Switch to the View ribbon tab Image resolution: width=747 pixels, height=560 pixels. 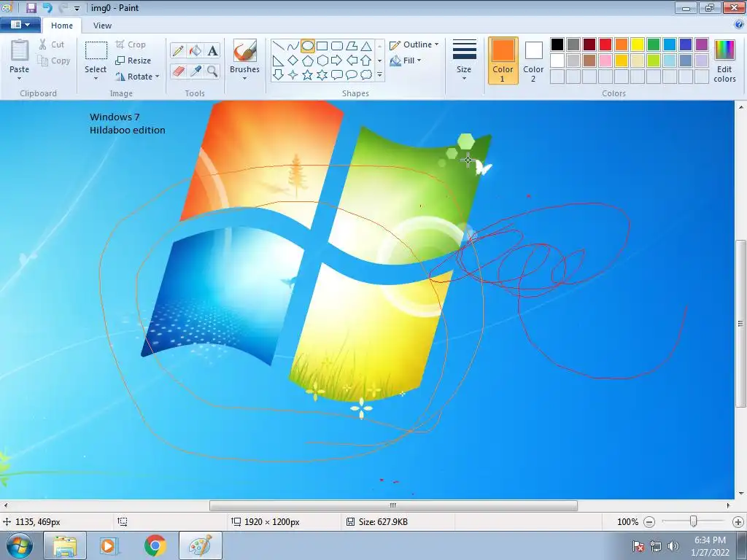102,26
